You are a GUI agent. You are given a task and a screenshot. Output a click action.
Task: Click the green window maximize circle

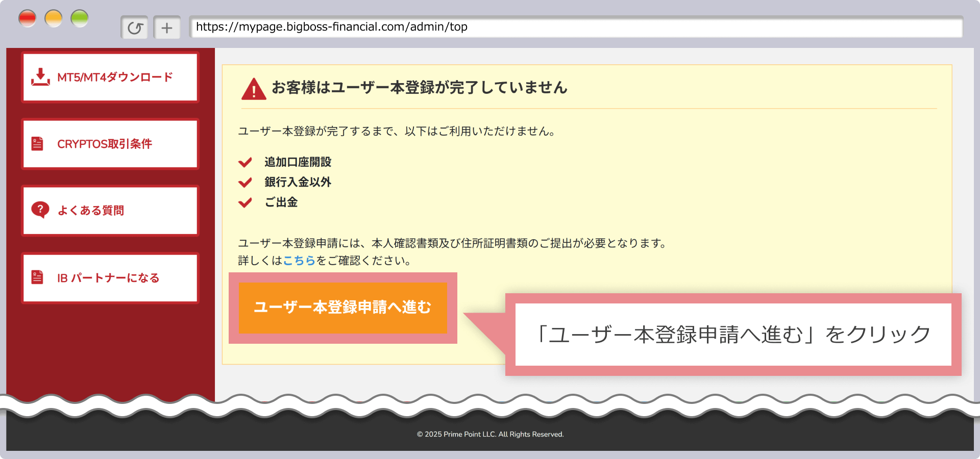pyautogui.click(x=80, y=19)
